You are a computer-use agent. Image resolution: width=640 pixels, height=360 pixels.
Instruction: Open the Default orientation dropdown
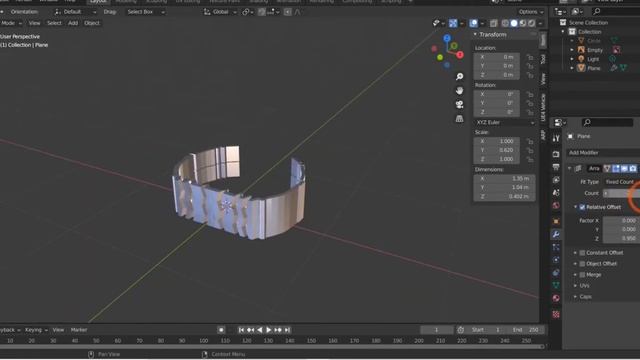(x=75, y=12)
